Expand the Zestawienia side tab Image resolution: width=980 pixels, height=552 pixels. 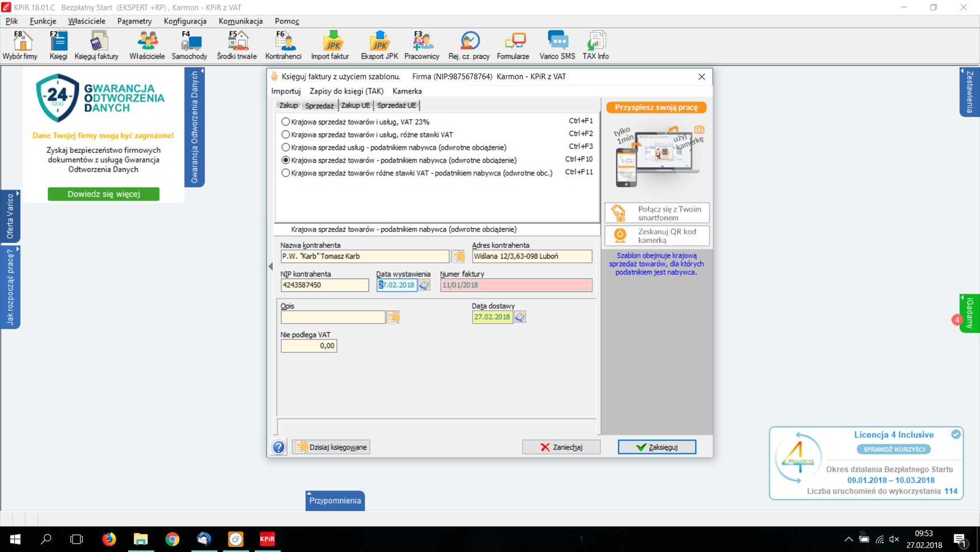pos(970,92)
